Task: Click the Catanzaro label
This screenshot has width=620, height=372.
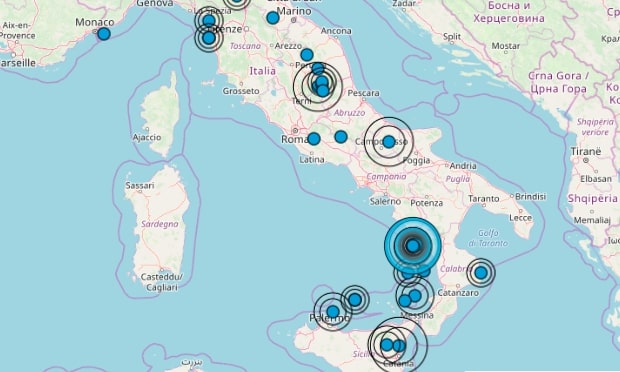Action: [458, 293]
